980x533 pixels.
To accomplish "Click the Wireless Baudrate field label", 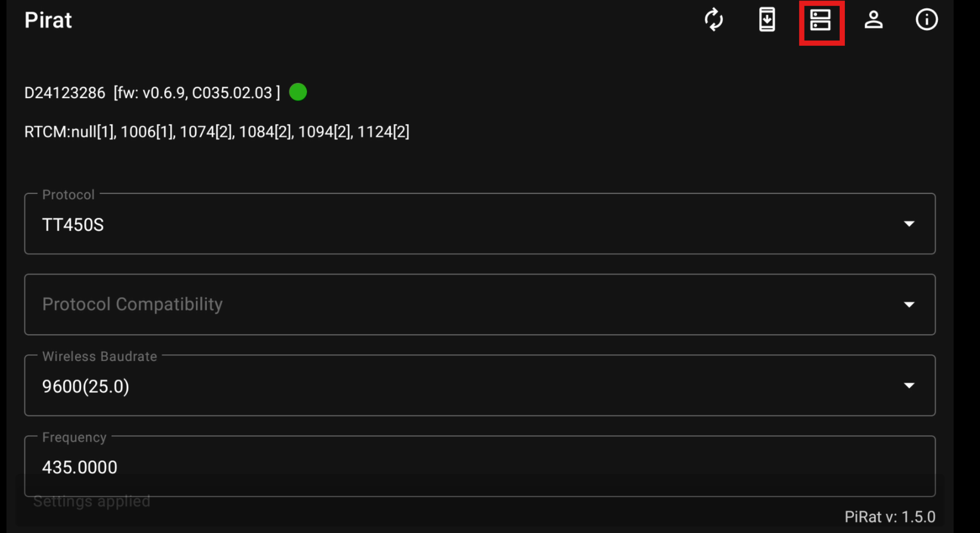I will click(100, 356).
